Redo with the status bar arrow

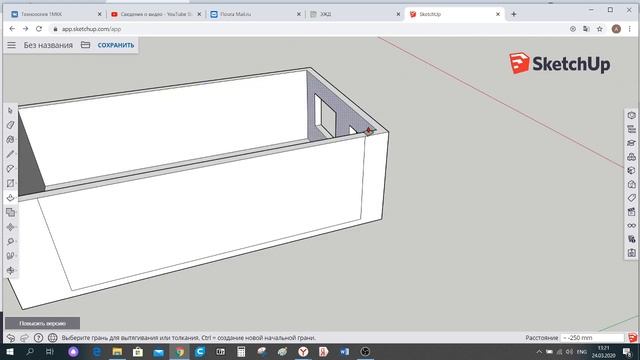click(x=24, y=338)
